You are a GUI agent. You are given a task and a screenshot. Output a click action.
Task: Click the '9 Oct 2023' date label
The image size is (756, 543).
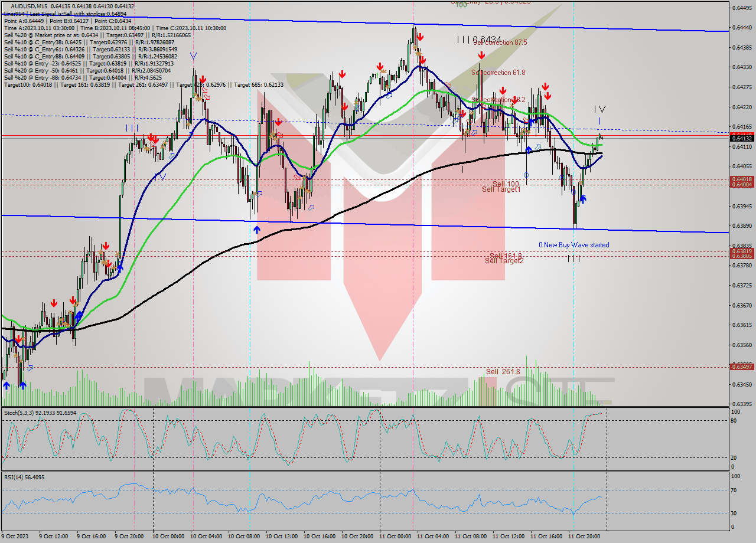(x=15, y=536)
